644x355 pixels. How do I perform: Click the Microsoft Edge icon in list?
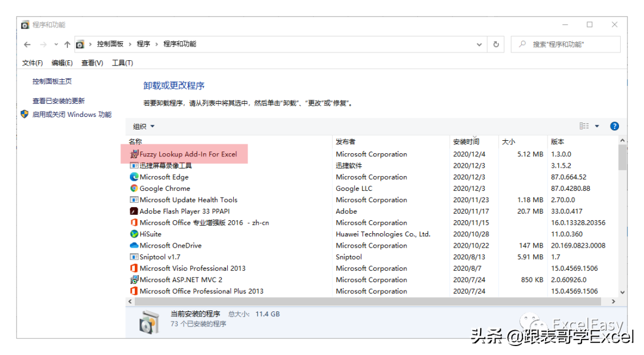coord(134,177)
